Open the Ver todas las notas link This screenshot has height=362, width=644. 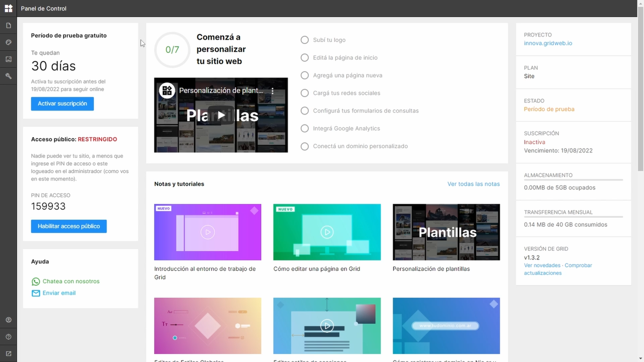[x=473, y=184]
